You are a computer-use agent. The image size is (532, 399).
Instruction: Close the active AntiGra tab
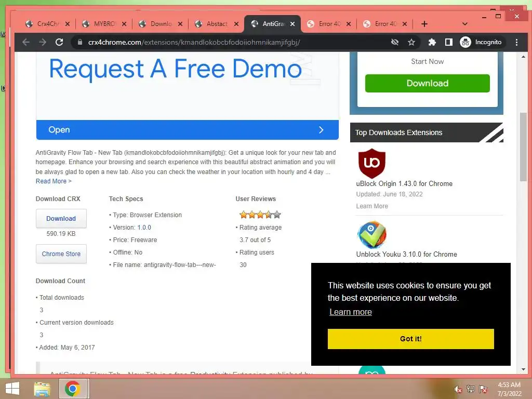[292, 24]
